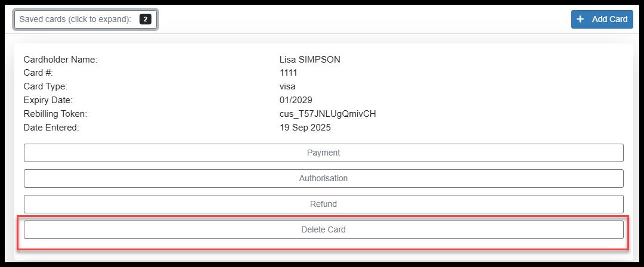Click the Expiry Date label
644x267 pixels.
[x=48, y=100]
